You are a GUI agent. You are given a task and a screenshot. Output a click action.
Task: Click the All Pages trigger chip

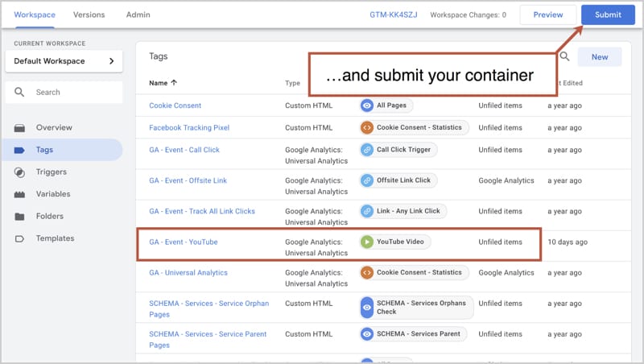pos(386,105)
